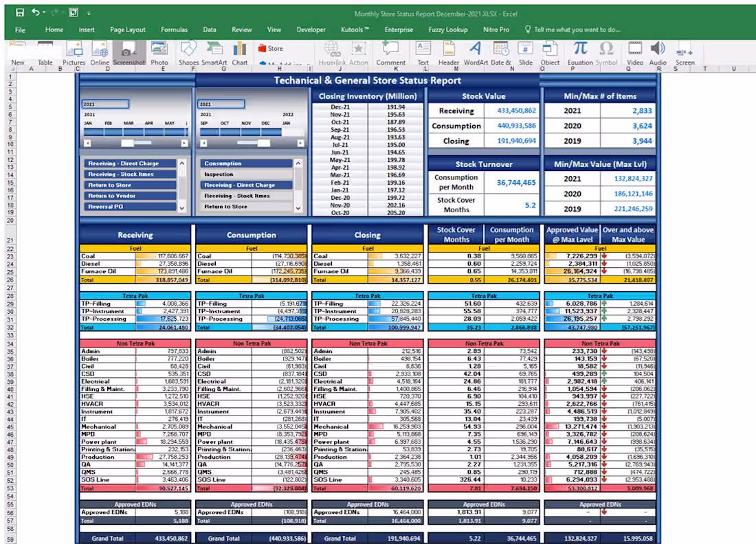This screenshot has width=756, height=544.
Task: Insert Audio into the sheet
Action: [x=657, y=54]
